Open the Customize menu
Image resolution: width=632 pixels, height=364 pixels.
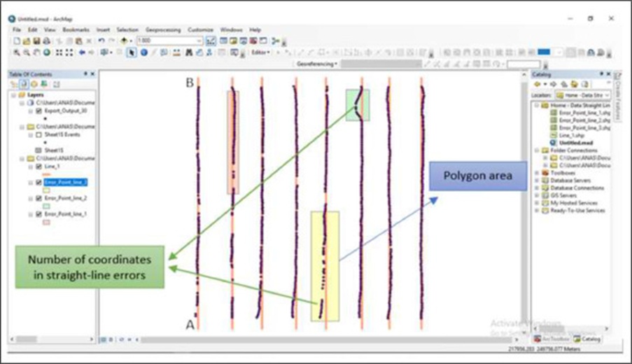pyautogui.click(x=200, y=30)
